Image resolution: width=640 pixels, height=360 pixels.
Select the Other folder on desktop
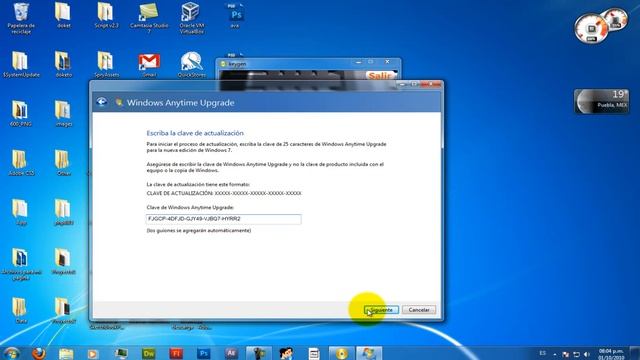tap(63, 163)
